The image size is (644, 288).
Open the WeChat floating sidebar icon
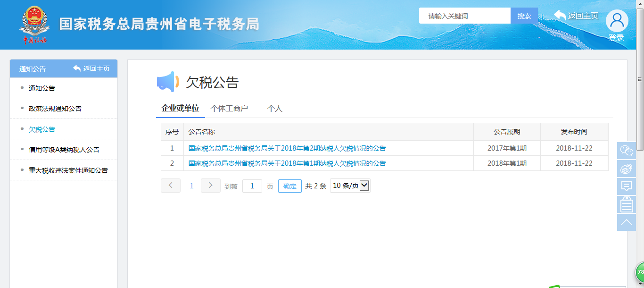(x=627, y=151)
